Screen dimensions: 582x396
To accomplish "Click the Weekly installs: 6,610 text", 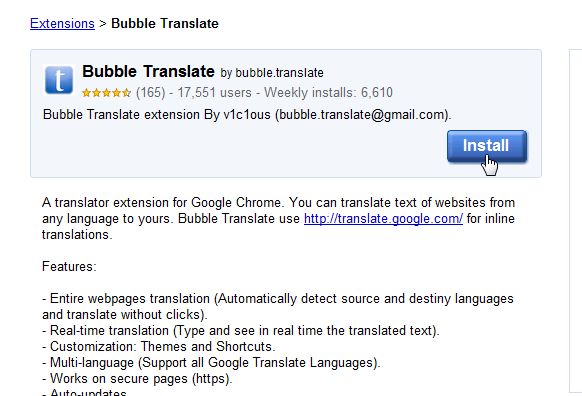I will 328,92.
